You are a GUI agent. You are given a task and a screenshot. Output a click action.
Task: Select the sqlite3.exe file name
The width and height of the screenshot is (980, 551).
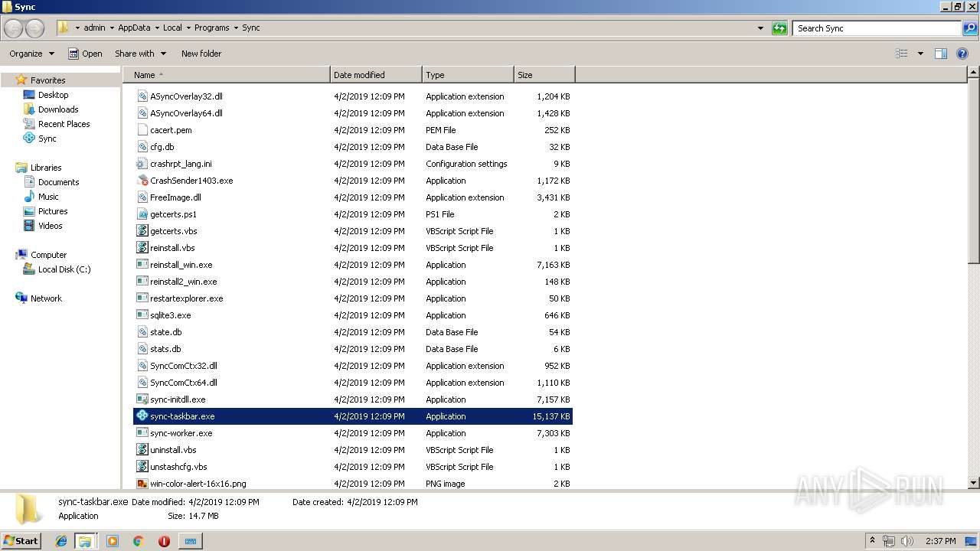170,315
